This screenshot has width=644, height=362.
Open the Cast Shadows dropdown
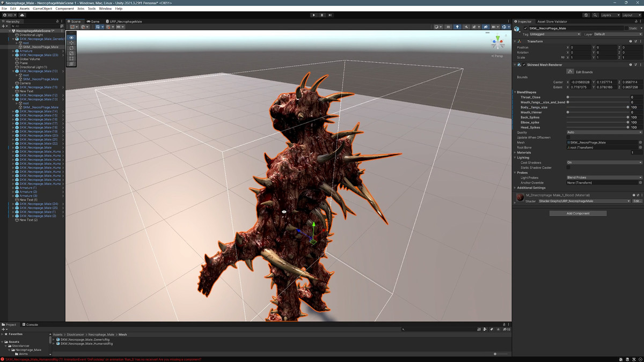(x=604, y=162)
